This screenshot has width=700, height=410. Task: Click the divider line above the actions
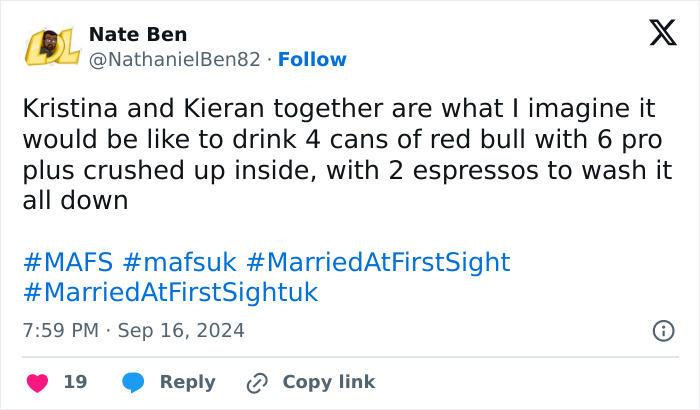(x=350, y=357)
